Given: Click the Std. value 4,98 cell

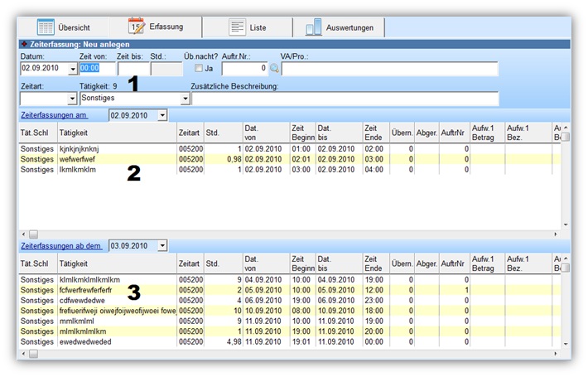Looking at the screenshot, I should 224,341.
